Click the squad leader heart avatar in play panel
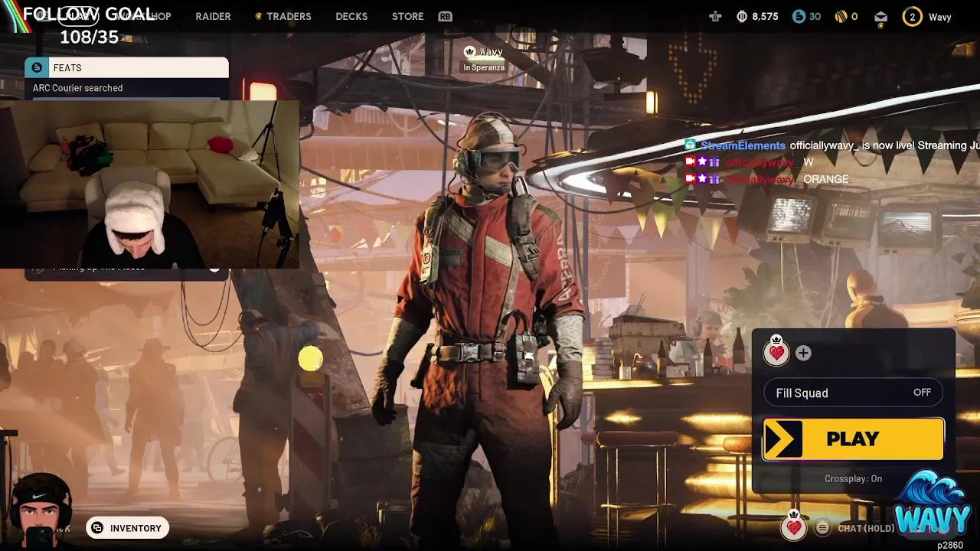The width and height of the screenshot is (980, 551). [776, 351]
